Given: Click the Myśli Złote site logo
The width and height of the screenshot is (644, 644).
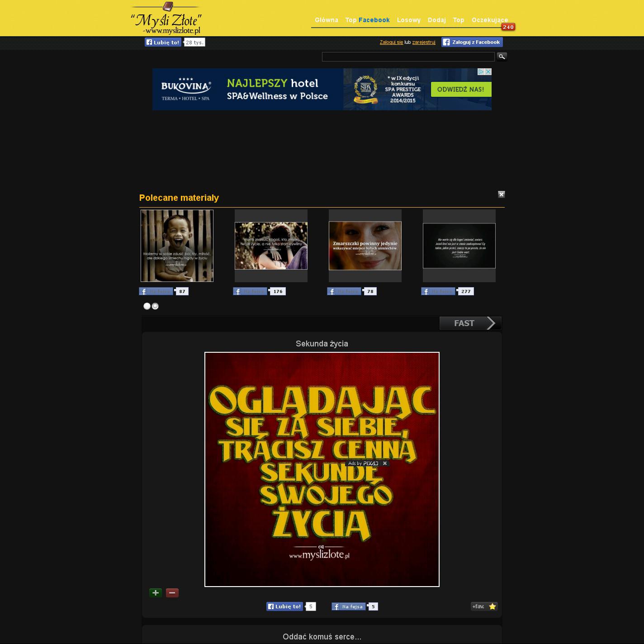Looking at the screenshot, I should tap(166, 19).
